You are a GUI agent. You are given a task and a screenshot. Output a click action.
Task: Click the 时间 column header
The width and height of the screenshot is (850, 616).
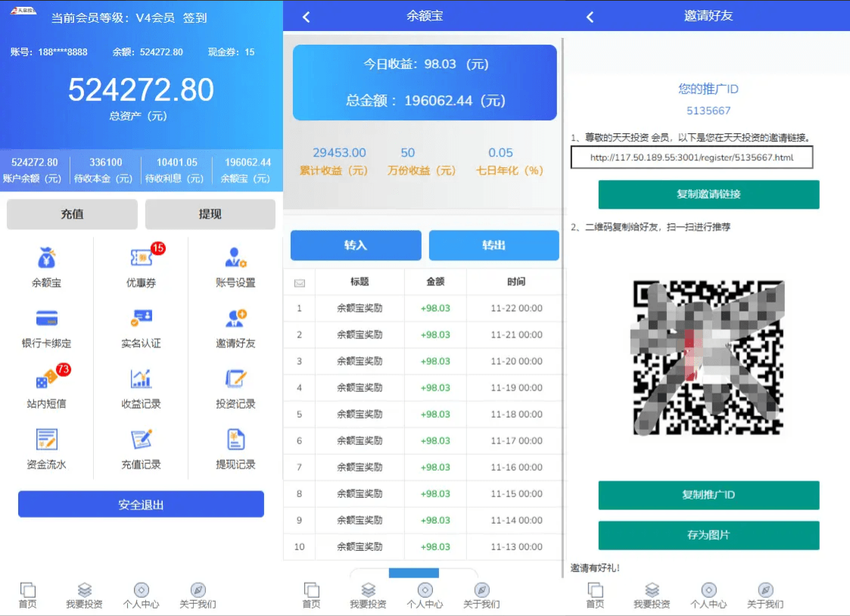tap(516, 282)
